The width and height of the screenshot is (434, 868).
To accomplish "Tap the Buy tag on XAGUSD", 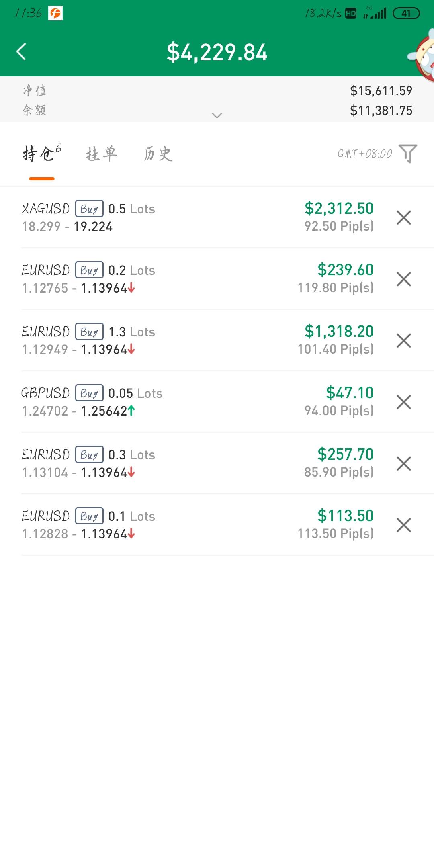I will pyautogui.click(x=89, y=209).
